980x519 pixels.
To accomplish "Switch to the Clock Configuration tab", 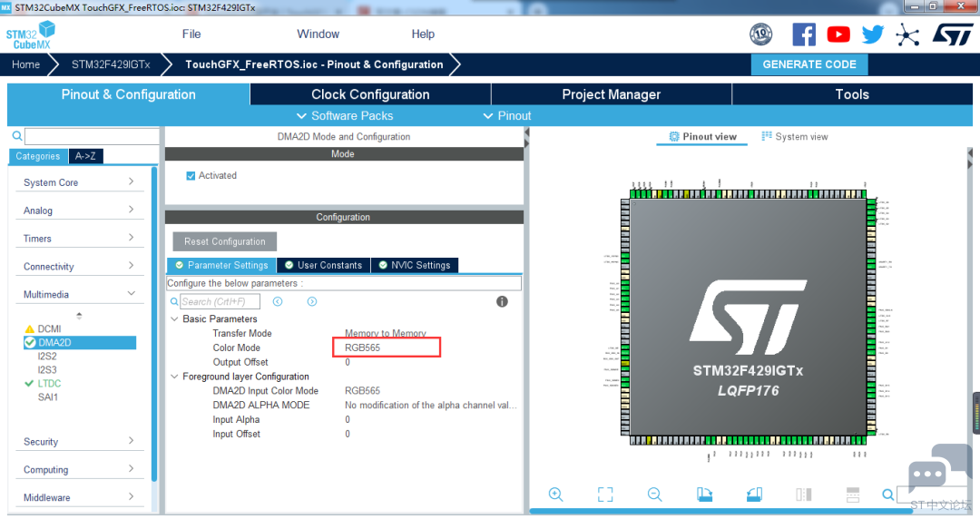I will click(x=370, y=94).
